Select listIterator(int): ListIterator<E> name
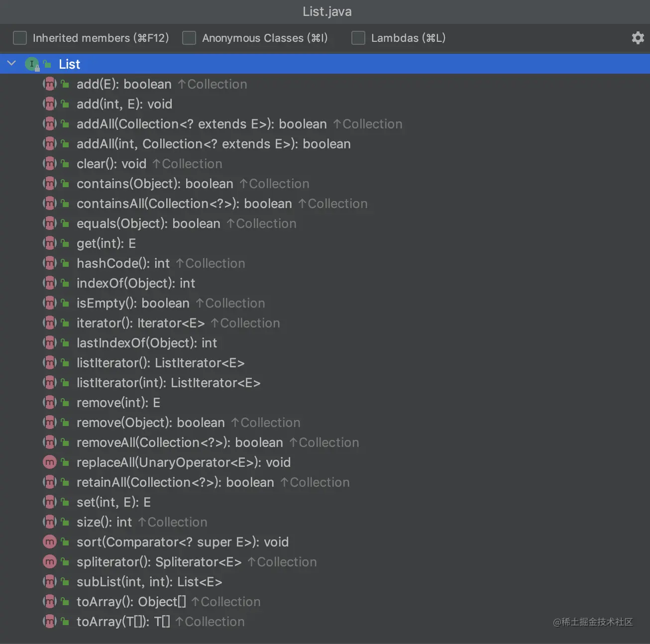 tap(169, 383)
